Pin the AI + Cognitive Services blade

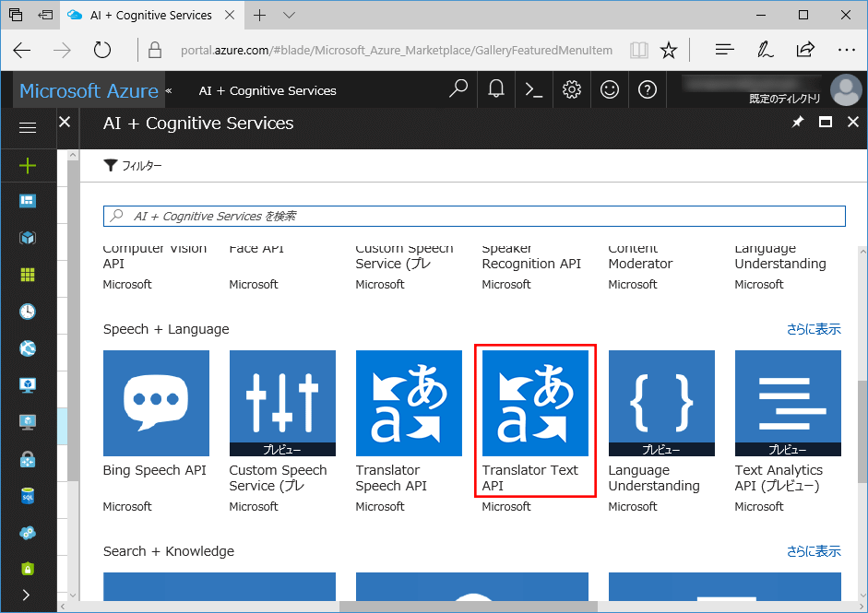pyautogui.click(x=798, y=123)
